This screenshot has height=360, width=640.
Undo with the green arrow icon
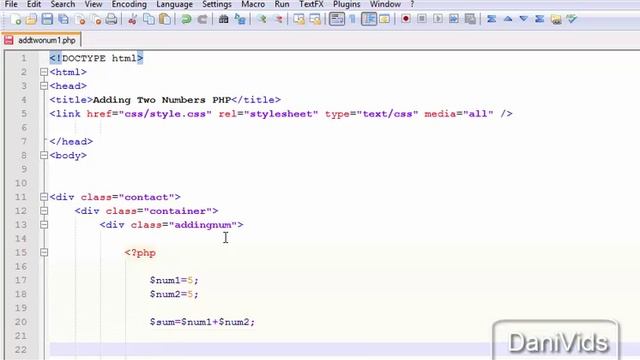pyautogui.click(x=186, y=19)
